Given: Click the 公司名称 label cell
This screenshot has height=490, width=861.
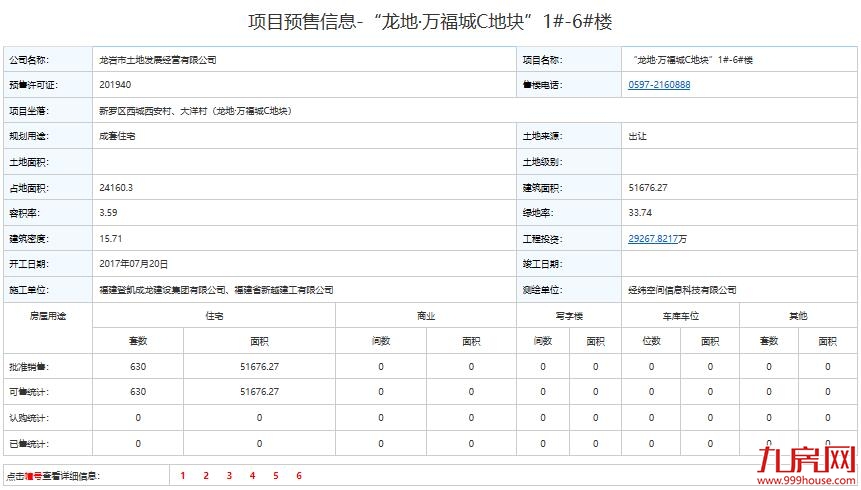Looking at the screenshot, I should [x=48, y=60].
